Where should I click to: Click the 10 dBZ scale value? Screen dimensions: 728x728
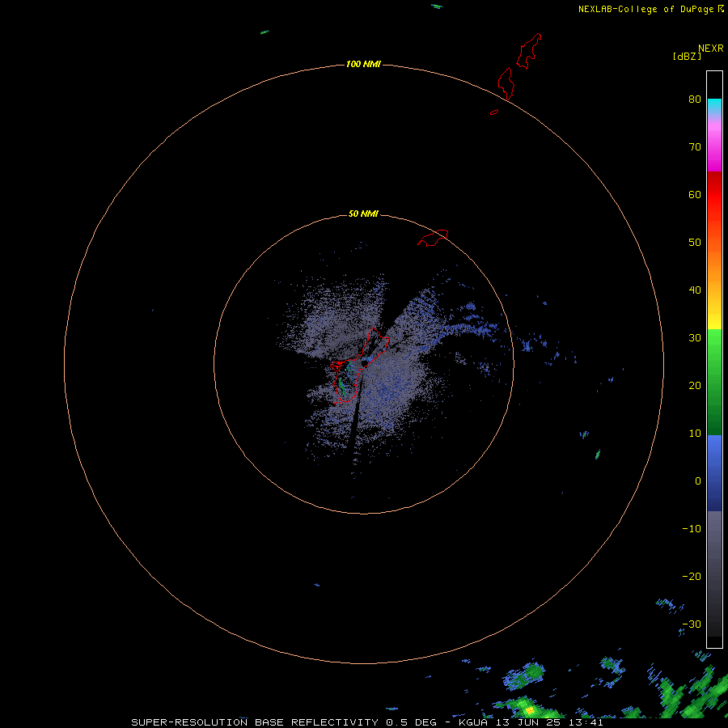coord(695,434)
